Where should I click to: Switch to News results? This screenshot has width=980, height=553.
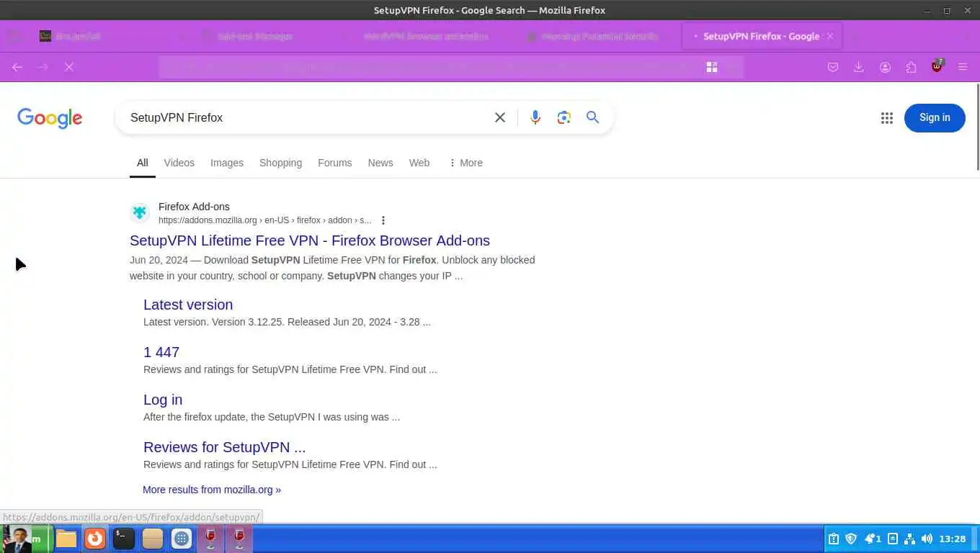[x=380, y=163]
